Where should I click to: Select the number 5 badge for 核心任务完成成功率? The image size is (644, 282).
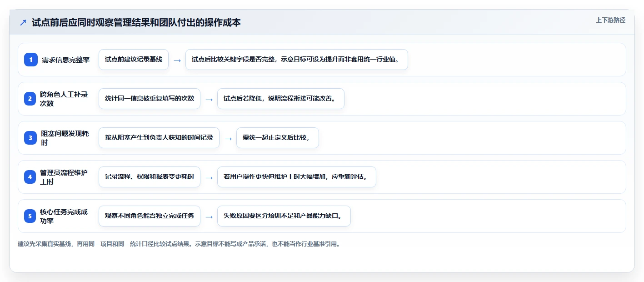coord(31,216)
